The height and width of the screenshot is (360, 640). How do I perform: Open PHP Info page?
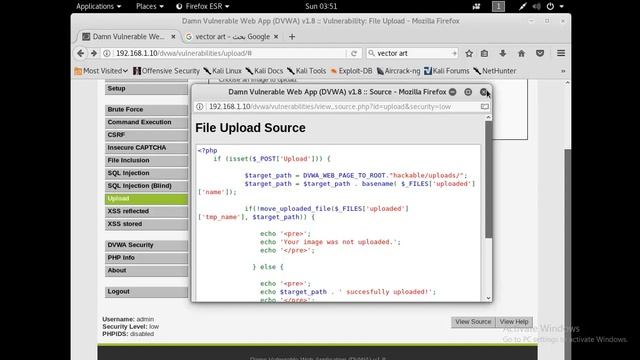[x=146, y=258]
